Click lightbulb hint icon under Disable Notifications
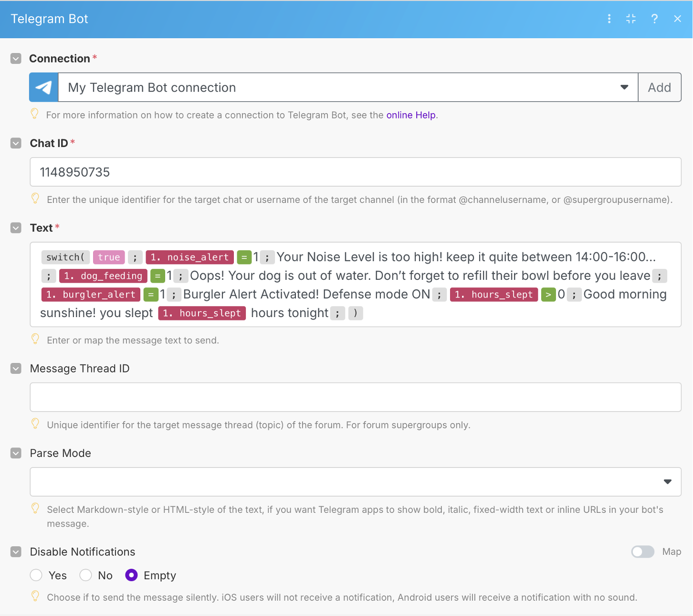The height and width of the screenshot is (616, 693). click(35, 596)
